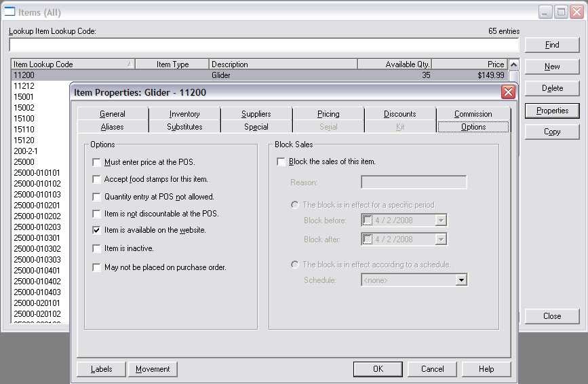Click Properties in Items window
The image size is (588, 384).
click(x=552, y=111)
